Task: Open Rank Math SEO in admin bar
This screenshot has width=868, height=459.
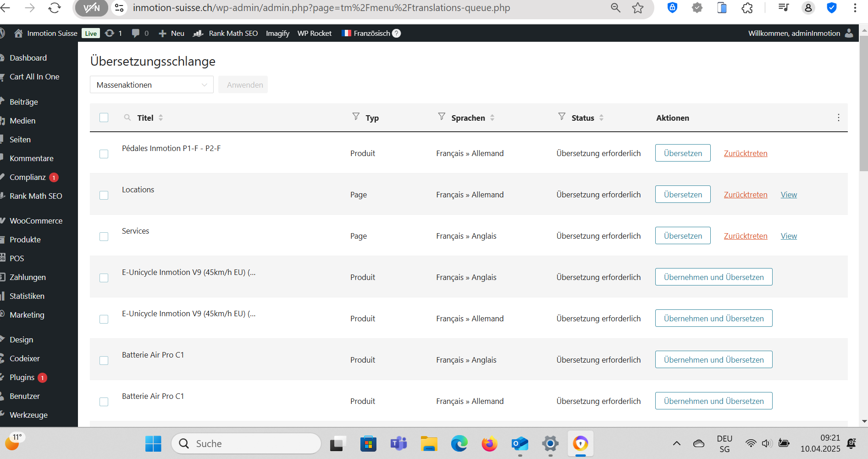Action: click(x=226, y=33)
